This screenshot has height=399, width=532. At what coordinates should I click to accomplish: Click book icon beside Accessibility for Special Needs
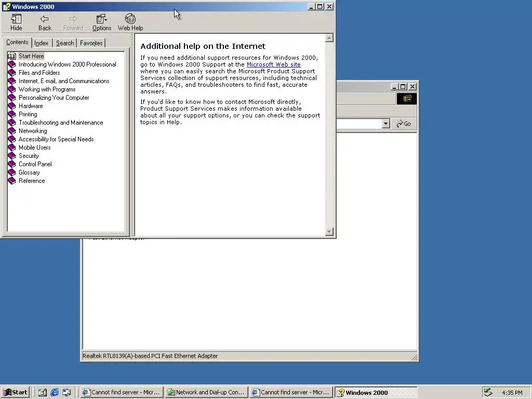[x=12, y=139]
